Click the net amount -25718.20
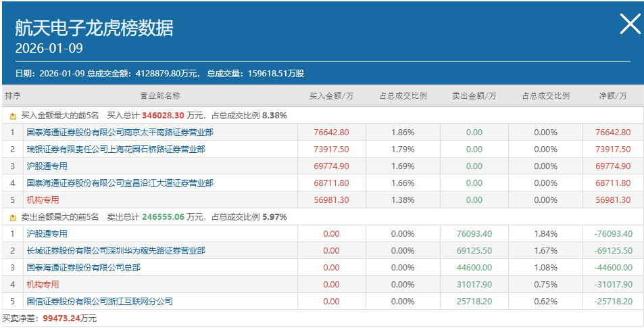This screenshot has height=328, width=644. click(x=613, y=301)
